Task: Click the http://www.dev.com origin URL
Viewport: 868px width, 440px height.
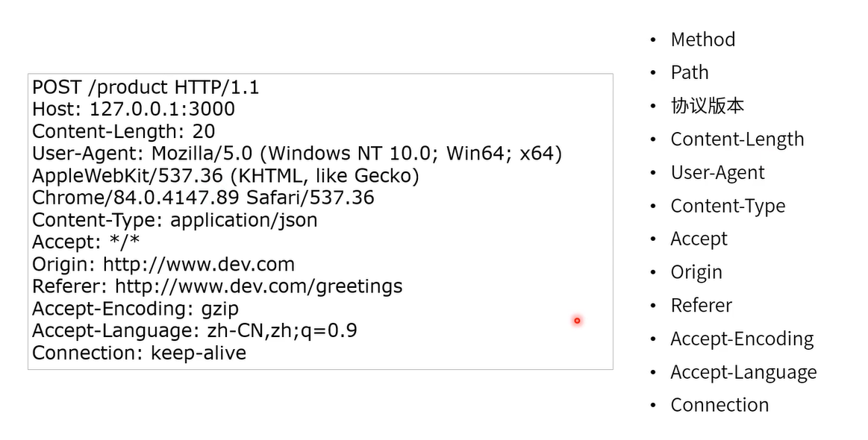Action: point(199,264)
